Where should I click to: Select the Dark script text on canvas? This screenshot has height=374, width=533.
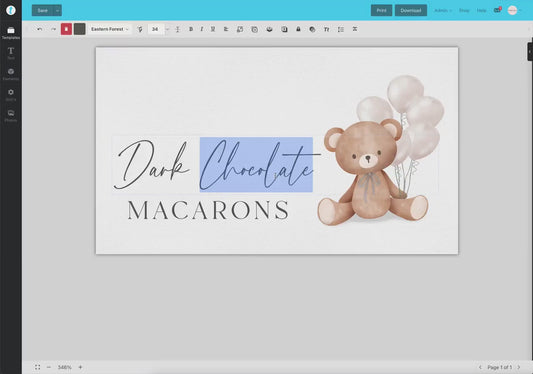tap(152, 165)
